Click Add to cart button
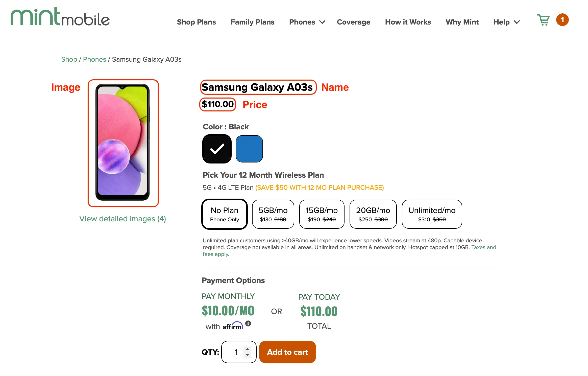 coord(287,352)
